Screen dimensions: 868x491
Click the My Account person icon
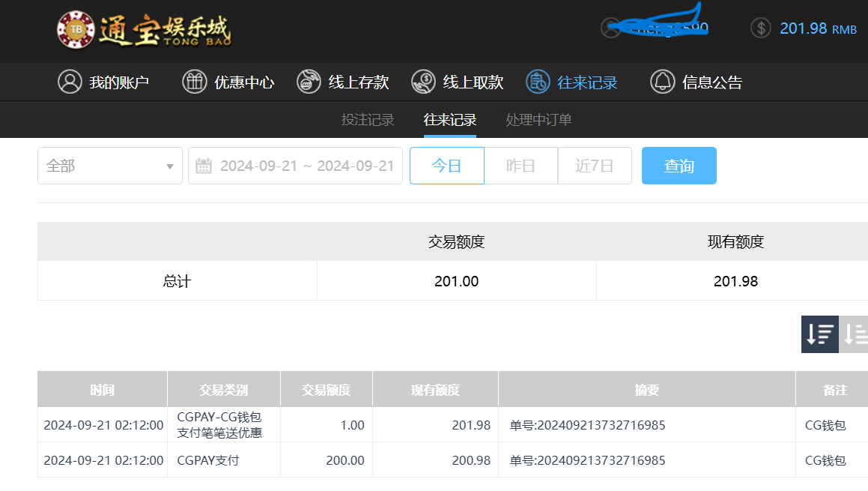70,82
